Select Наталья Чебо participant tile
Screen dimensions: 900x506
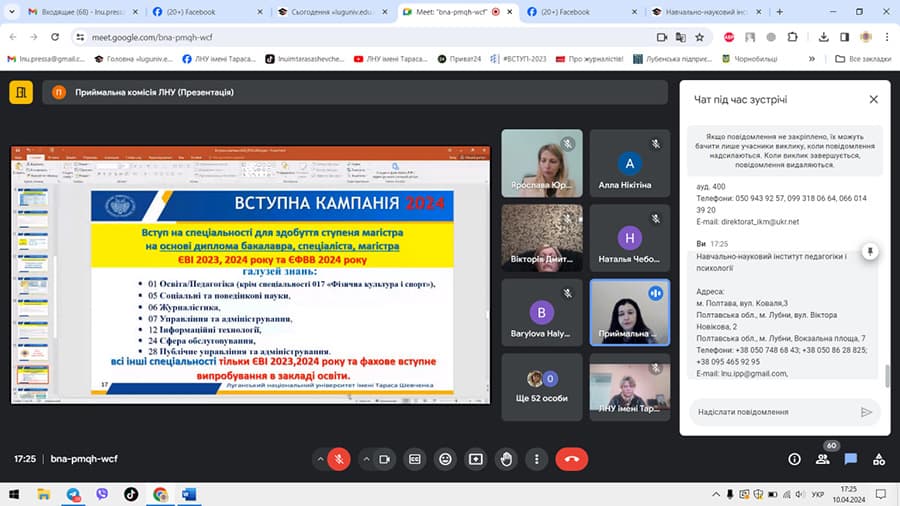[x=630, y=238]
